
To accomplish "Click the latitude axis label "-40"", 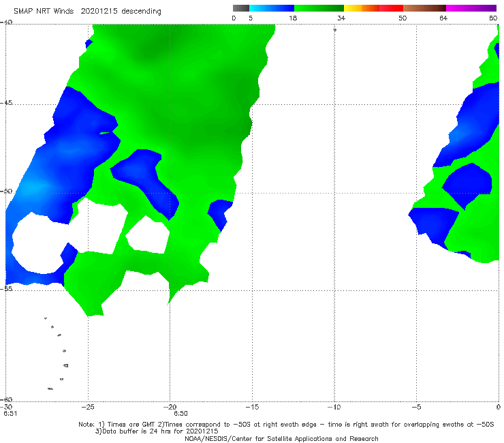I will pyautogui.click(x=6, y=22).
